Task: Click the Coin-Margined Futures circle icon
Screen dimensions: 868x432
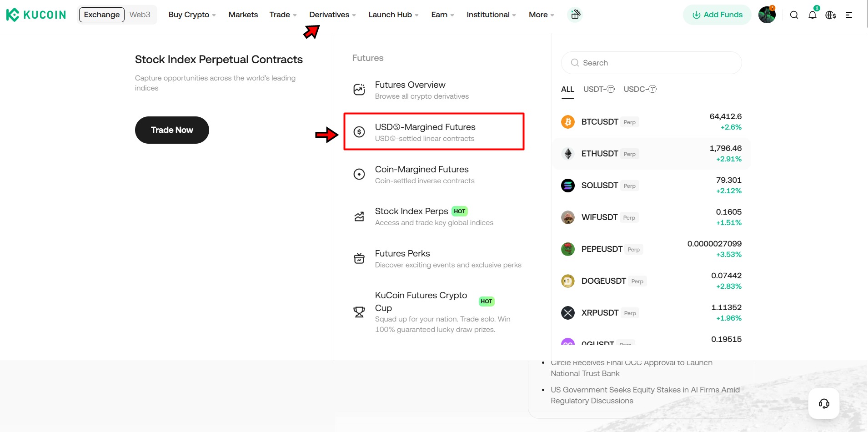Action: coord(359,174)
